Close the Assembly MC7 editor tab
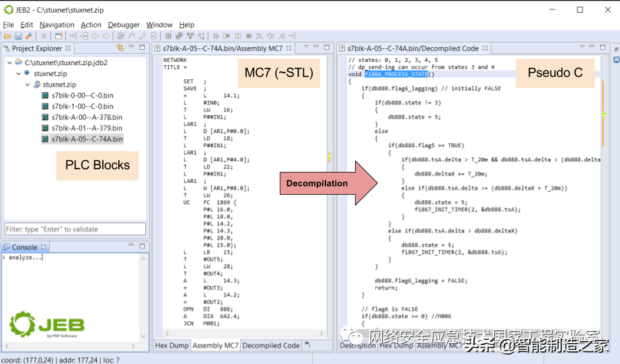Image resolution: width=620 pixels, height=364 pixels. point(289,48)
